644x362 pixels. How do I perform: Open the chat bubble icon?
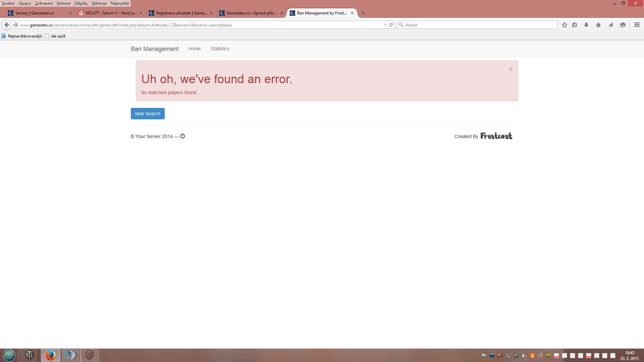[623, 25]
